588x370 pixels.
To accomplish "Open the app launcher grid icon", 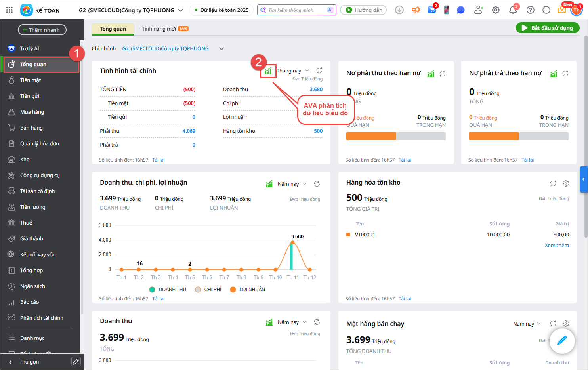I will [10, 10].
